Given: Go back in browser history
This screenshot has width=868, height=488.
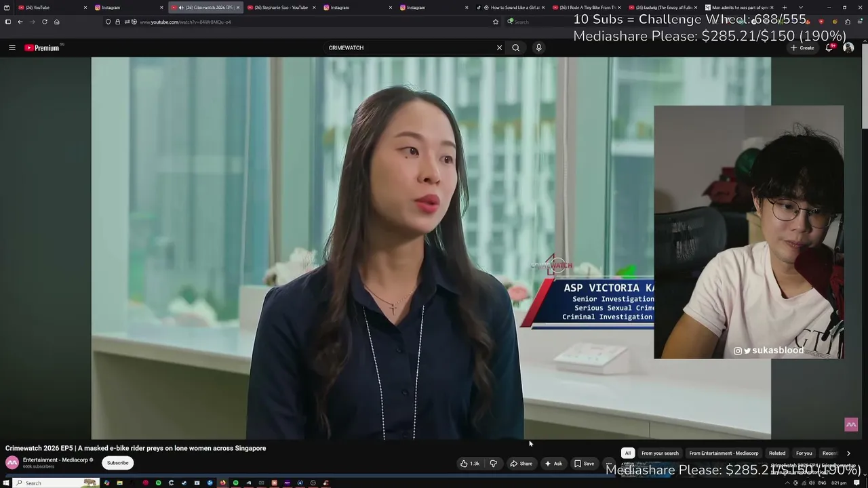Looking at the screenshot, I should coord(20,22).
